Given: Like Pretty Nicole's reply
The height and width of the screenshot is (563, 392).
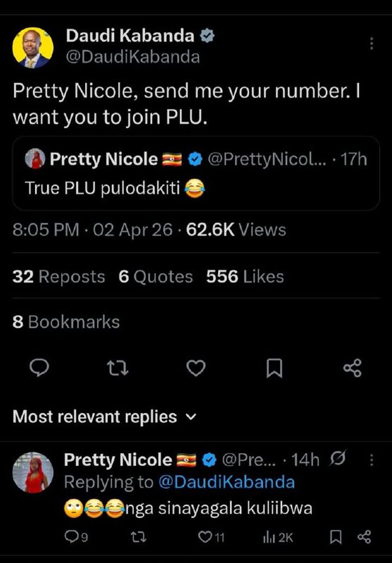Looking at the screenshot, I should pyautogui.click(x=205, y=537).
